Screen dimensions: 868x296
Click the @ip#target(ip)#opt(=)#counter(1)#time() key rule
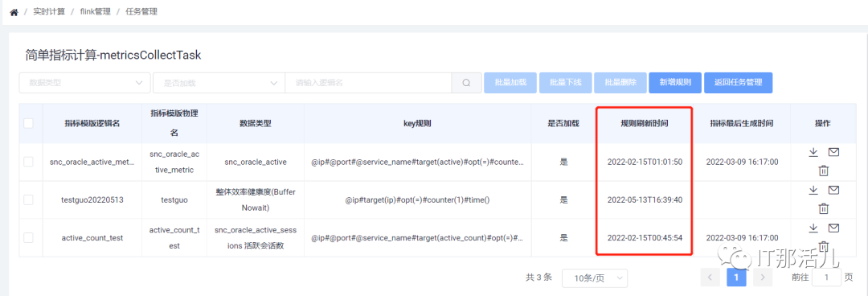[x=417, y=200]
